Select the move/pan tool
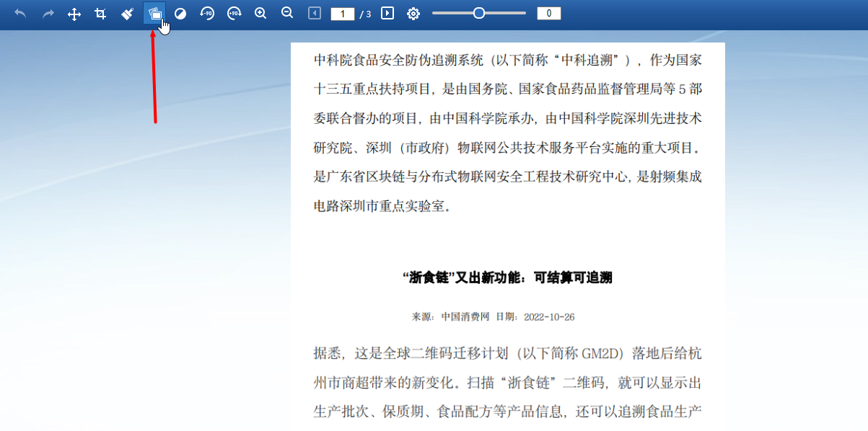The height and width of the screenshot is (431, 868). 74,14
